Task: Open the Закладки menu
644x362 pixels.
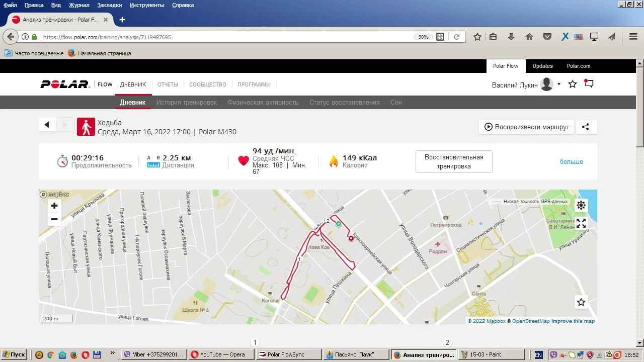Action: pyautogui.click(x=109, y=5)
